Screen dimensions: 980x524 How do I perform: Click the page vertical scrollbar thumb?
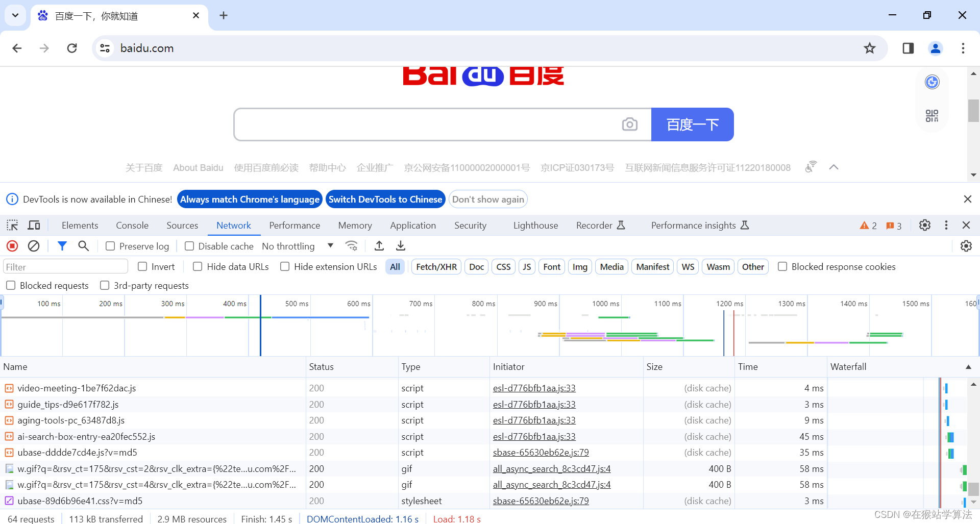[x=973, y=111]
